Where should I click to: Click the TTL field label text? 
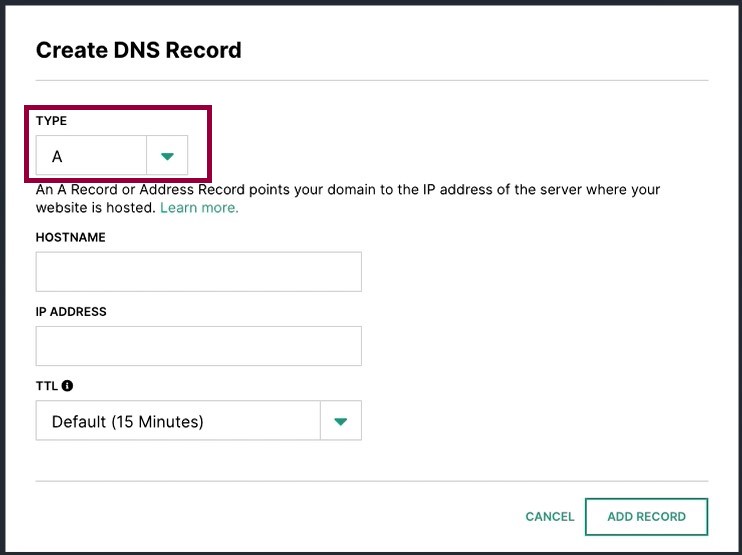tap(47, 386)
